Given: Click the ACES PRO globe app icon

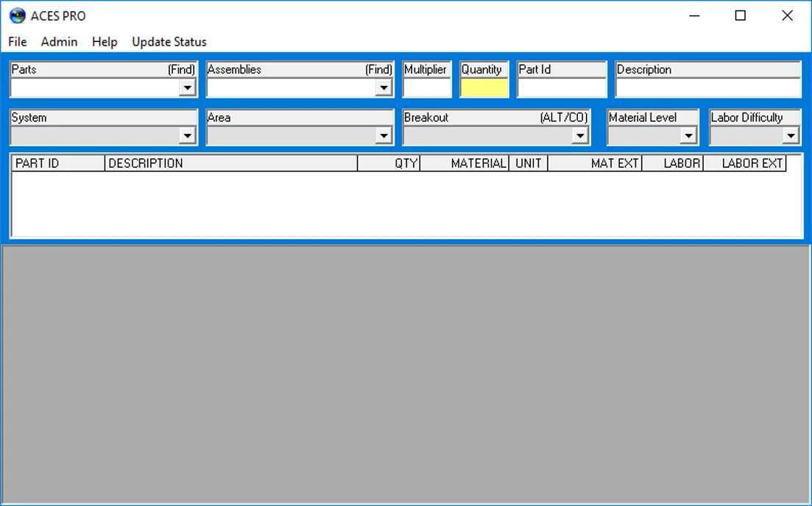Looking at the screenshot, I should point(18,16).
